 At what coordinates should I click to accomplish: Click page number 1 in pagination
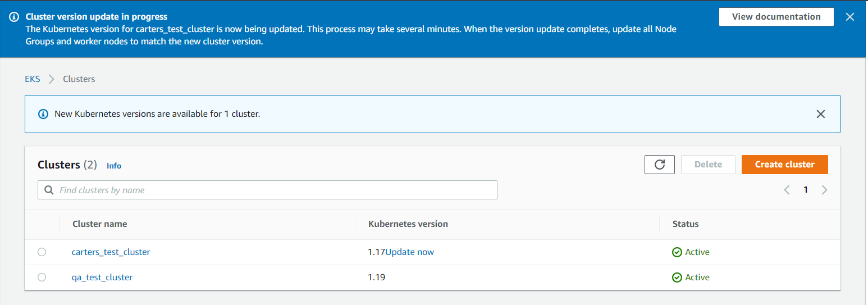pyautogui.click(x=805, y=190)
